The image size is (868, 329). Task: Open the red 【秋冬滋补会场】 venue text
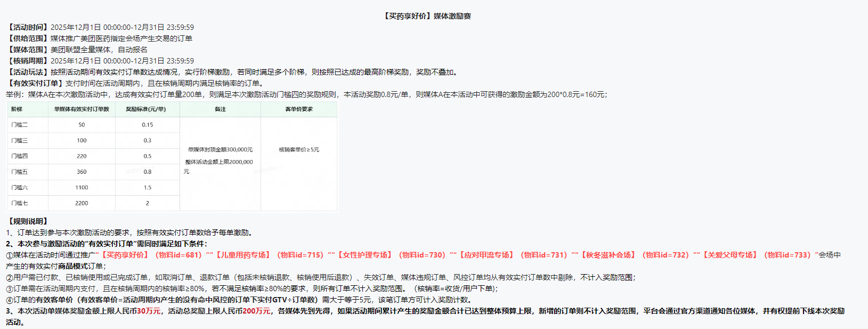pos(608,255)
